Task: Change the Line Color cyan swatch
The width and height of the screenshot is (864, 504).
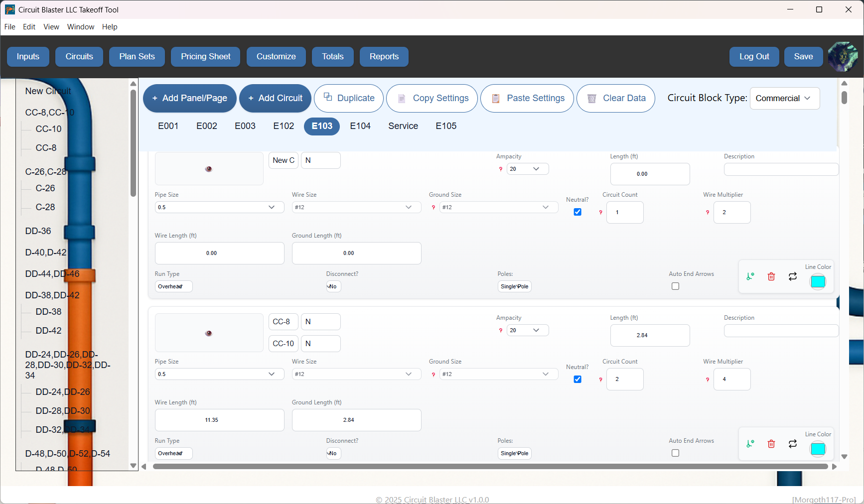Action: click(818, 282)
